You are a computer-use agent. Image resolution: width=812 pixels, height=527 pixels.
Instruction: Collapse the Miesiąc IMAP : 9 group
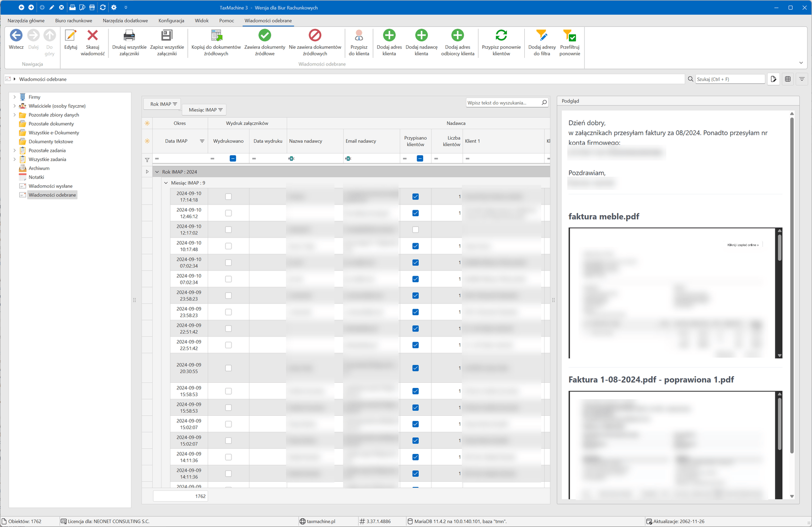[166, 183]
